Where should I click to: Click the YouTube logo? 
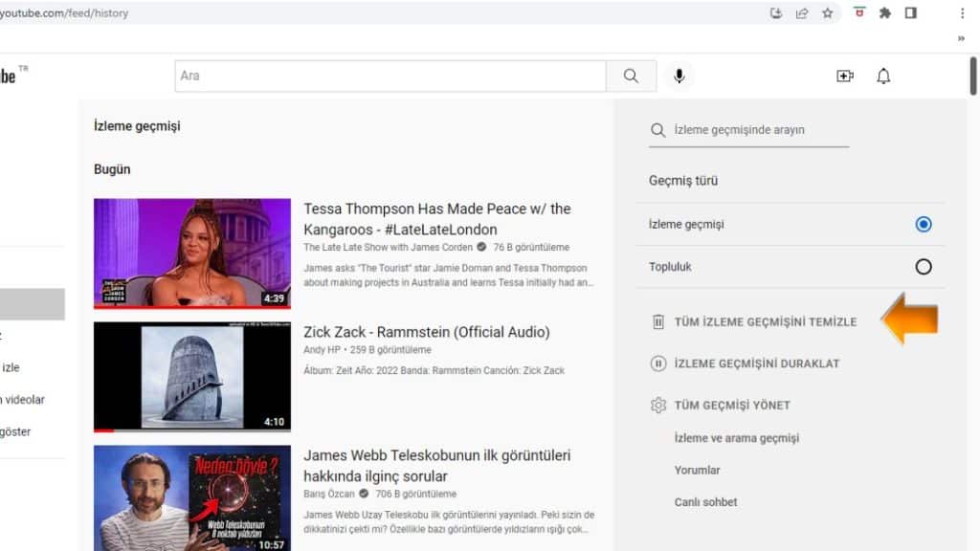8,77
